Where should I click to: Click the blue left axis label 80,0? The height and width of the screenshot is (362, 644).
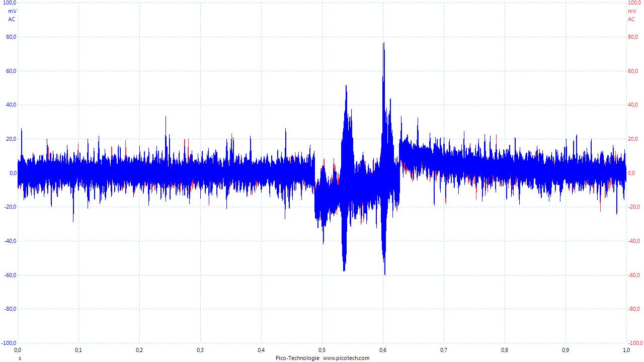[11, 37]
